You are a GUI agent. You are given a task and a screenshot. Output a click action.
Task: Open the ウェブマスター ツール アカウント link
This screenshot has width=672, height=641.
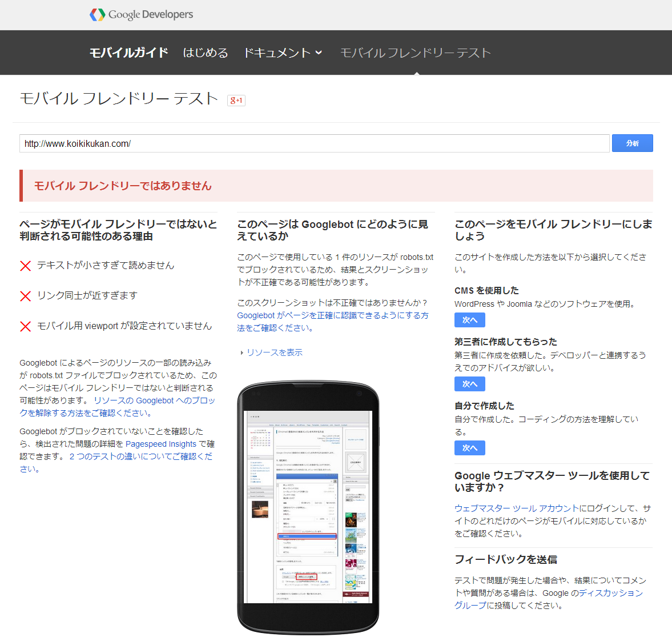tap(517, 508)
